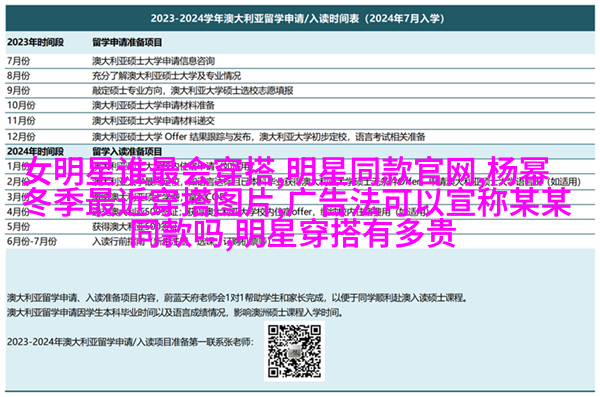Click '充分了解澳大利亚硕士大学及专业情况' cell
600x397 pixels.
coord(166,76)
